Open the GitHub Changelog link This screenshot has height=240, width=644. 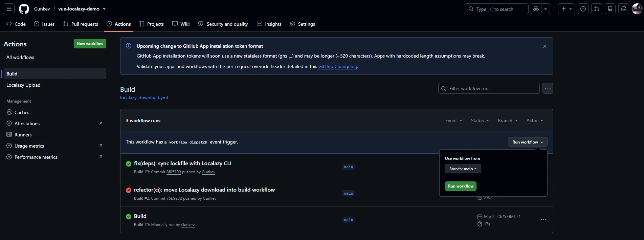[338, 66]
